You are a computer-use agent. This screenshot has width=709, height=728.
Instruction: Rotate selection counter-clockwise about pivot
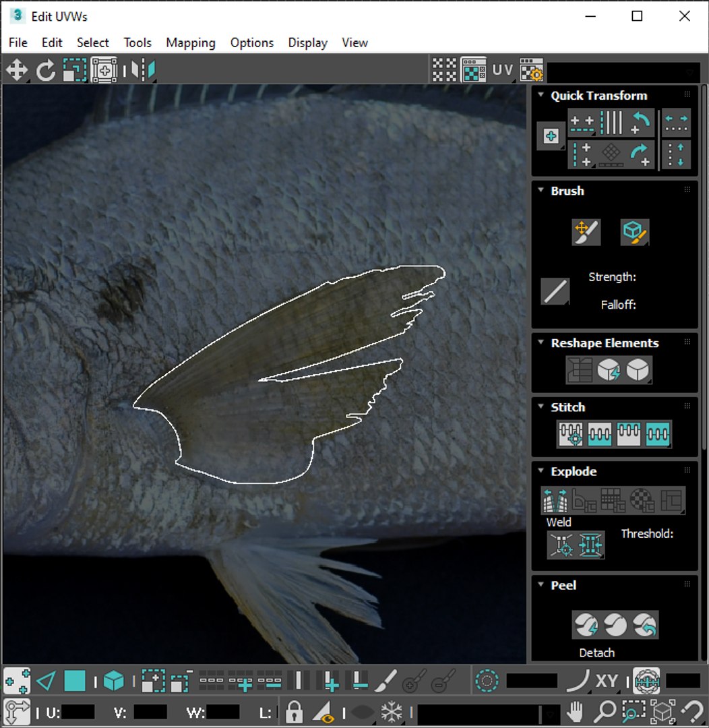[640, 123]
